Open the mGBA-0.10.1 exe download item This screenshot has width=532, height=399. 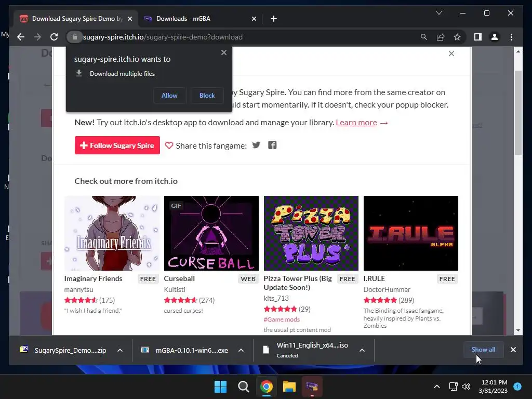tap(184, 350)
